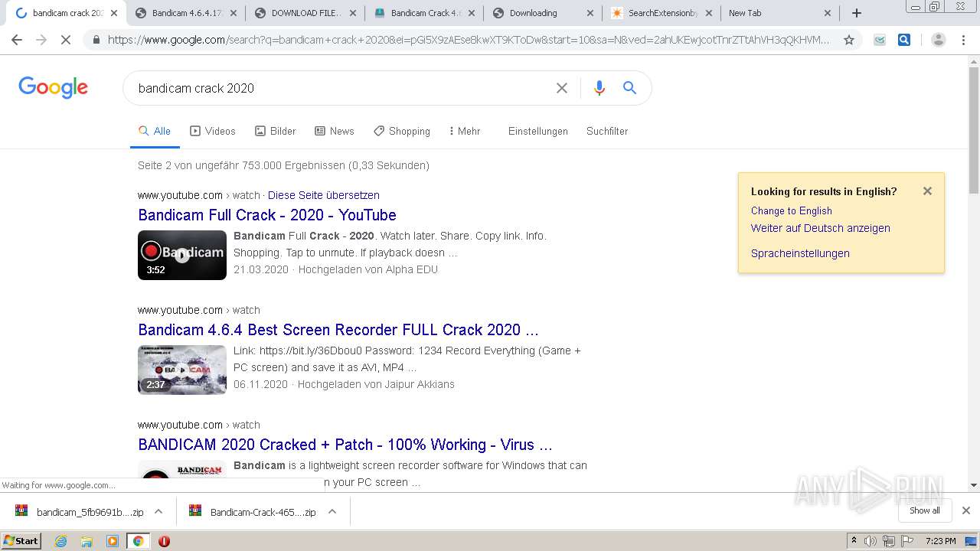The image size is (980, 551).
Task: Open bandicam_5fb9691b zip download item
Action: click(80, 512)
